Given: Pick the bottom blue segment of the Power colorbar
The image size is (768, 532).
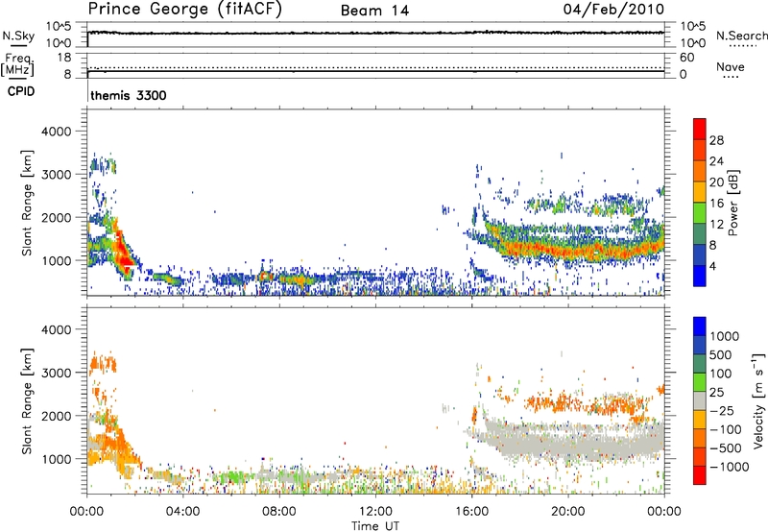Looking at the screenshot, I should point(700,276).
